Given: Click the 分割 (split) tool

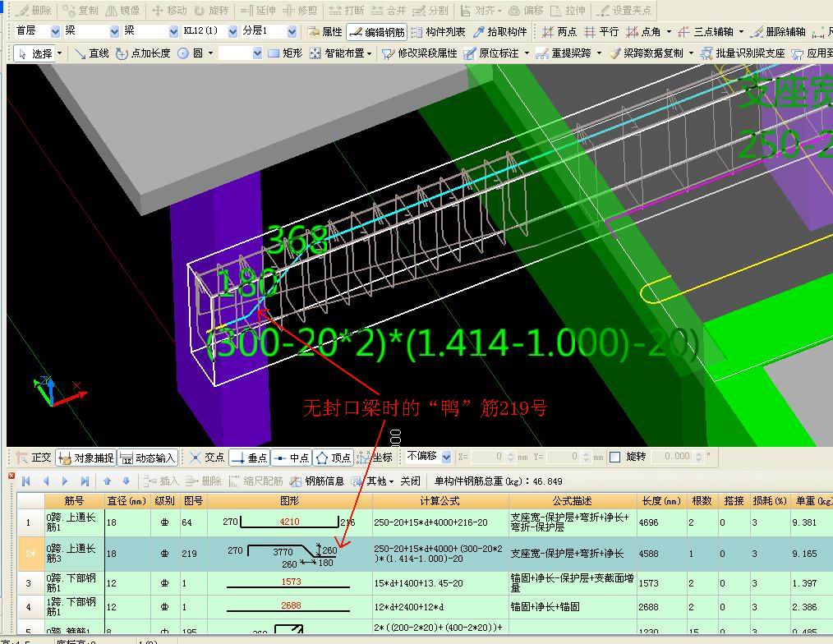Looking at the screenshot, I should tap(430, 11).
